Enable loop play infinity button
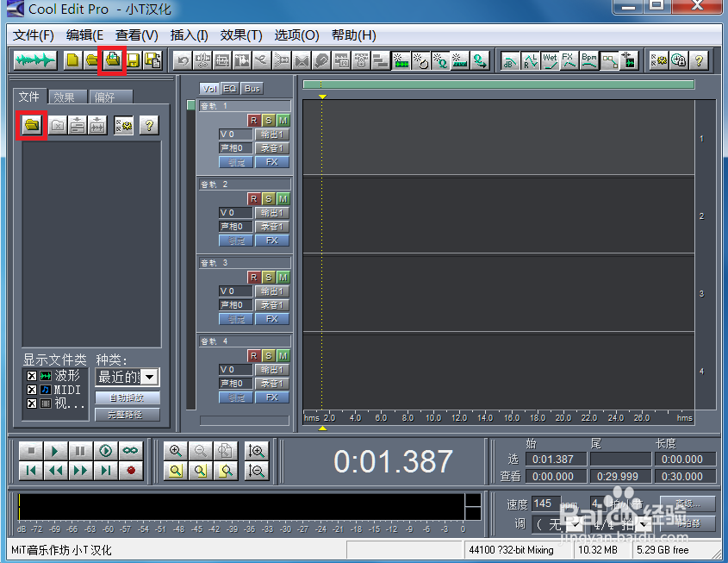This screenshot has width=728, height=563. click(130, 451)
